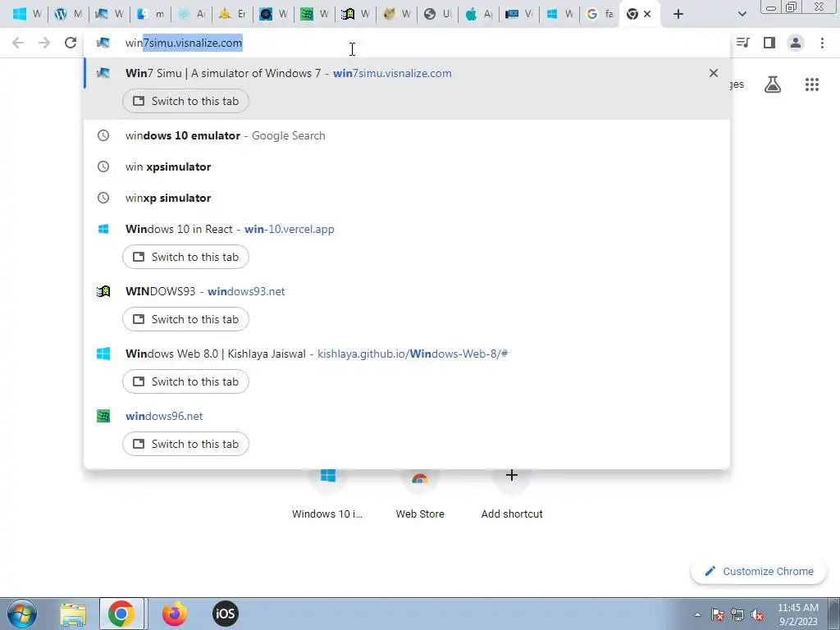Screen dimensions: 840x630
Task: Click Switch to this tab under Windows Web 8.0
Action: point(186,381)
